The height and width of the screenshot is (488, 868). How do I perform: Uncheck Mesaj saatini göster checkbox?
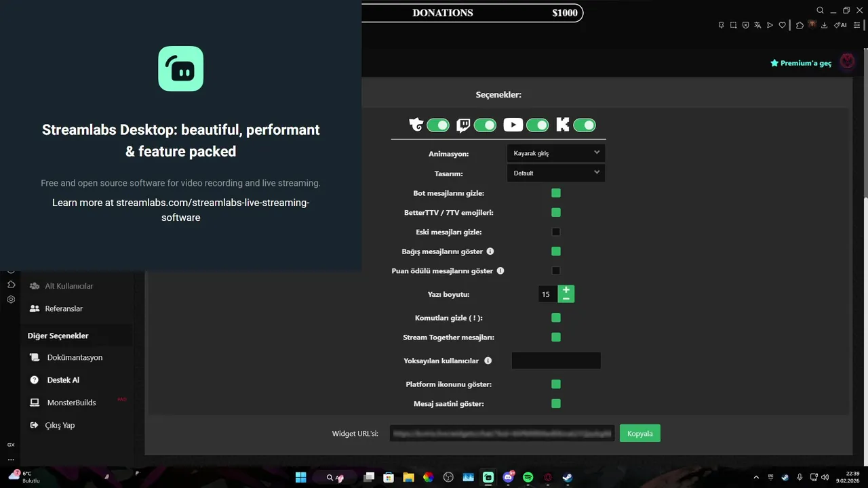(556, 403)
